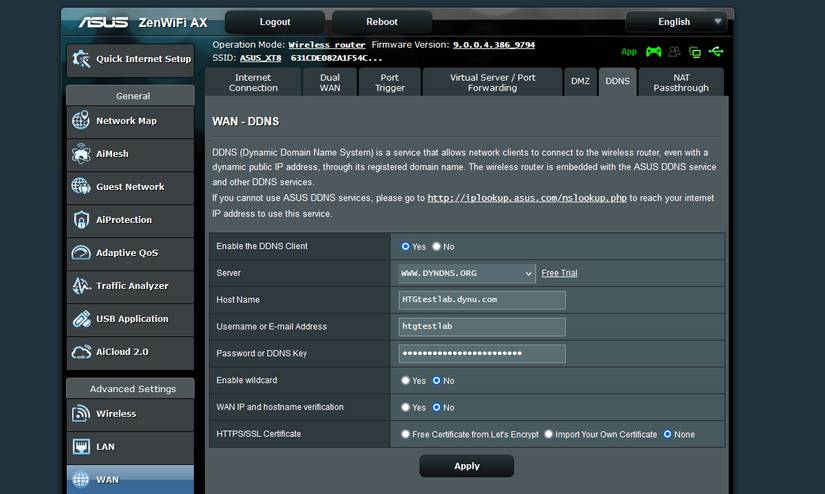Click the guest users status icon
The width and height of the screenshot is (825, 494).
coord(674,52)
